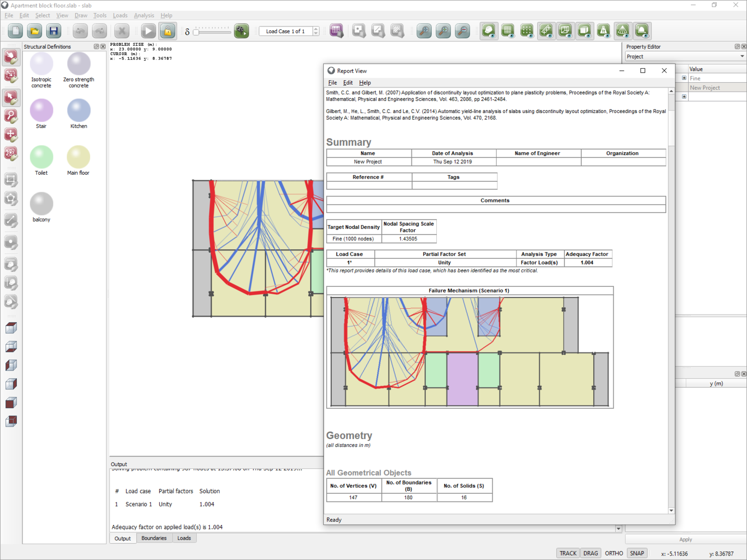Select the pan move tool
This screenshot has height=560, width=747.
coord(11,134)
